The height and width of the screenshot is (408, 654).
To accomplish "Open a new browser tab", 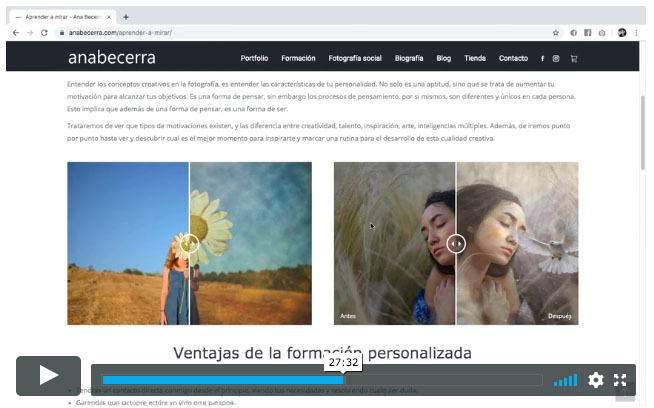I will (125, 17).
